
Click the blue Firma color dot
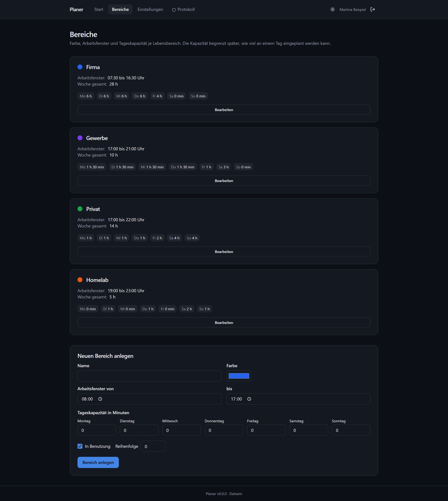80,67
